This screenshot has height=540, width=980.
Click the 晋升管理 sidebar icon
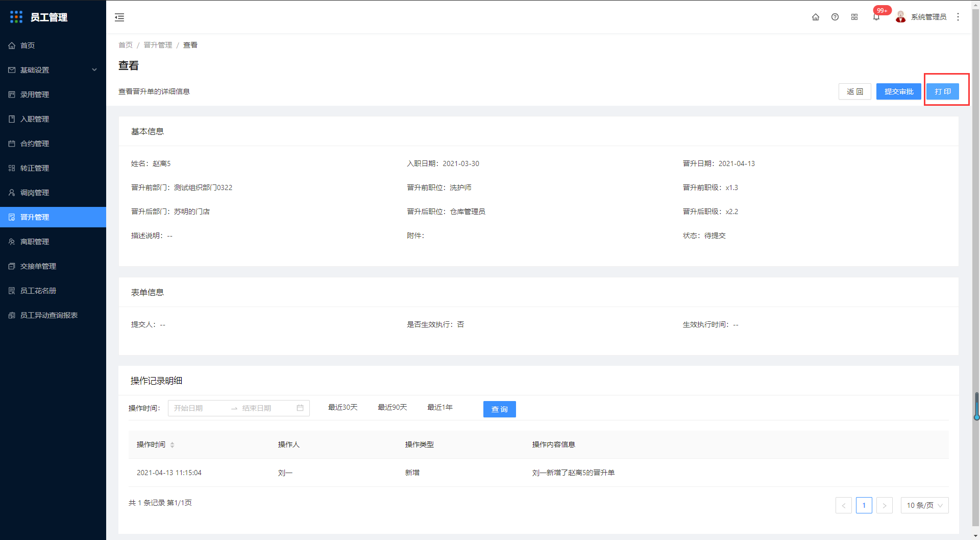point(12,217)
